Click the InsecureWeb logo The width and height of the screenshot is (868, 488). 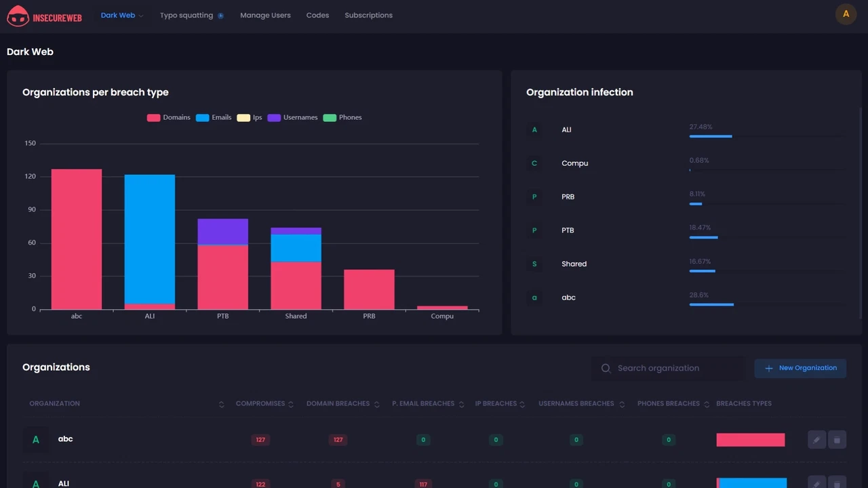point(45,16)
